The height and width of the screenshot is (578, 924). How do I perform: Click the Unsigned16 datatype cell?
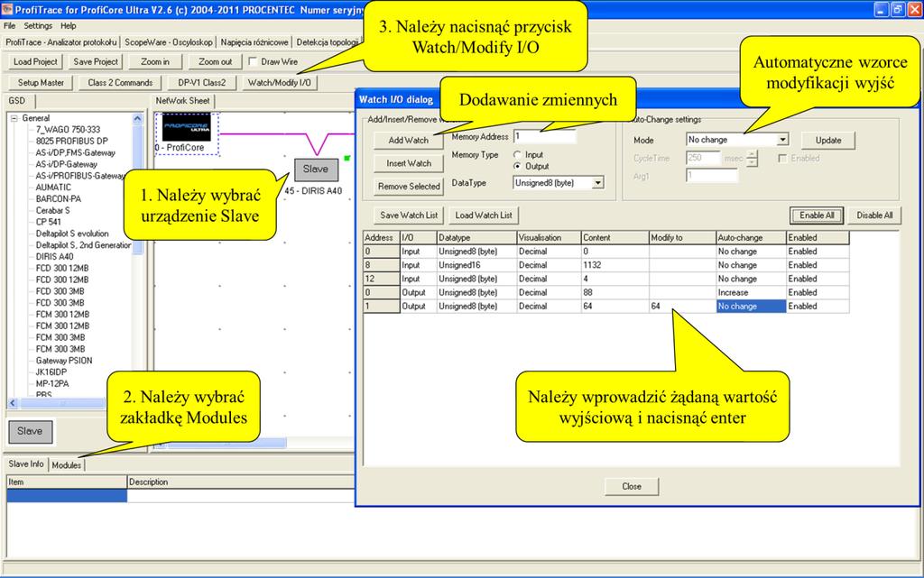point(476,265)
